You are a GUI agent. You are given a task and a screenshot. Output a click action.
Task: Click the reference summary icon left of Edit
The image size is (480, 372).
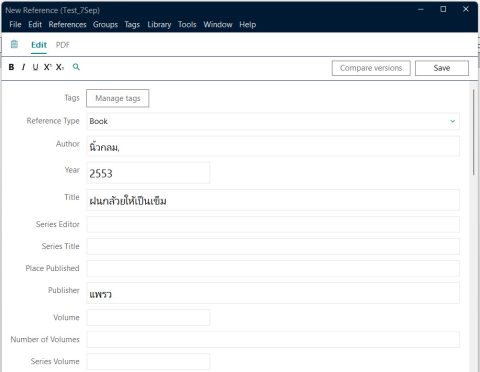[14, 44]
